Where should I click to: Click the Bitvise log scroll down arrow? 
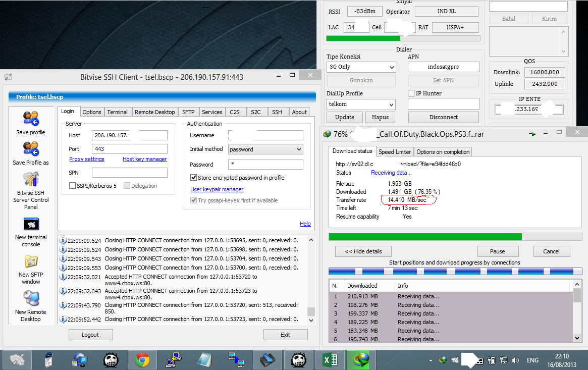311,320
